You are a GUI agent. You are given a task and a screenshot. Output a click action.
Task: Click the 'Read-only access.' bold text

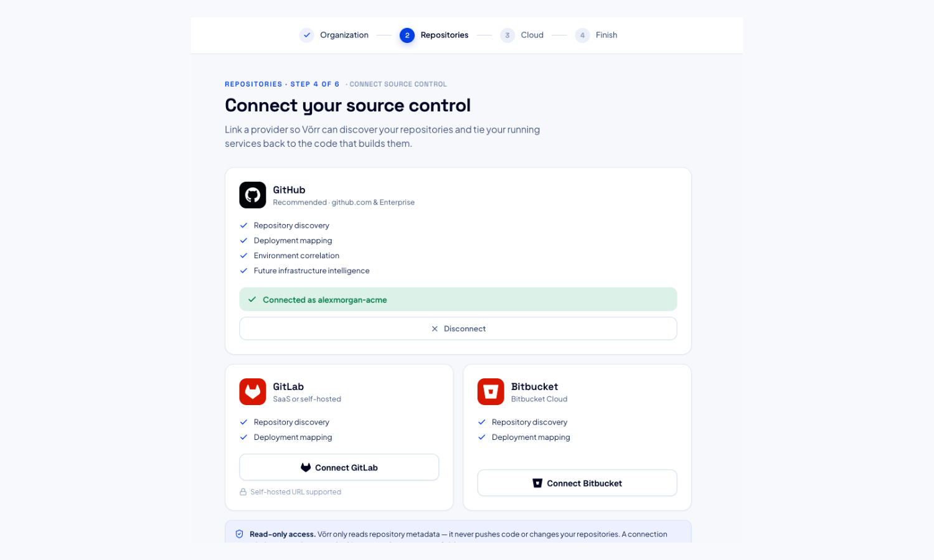(x=282, y=534)
